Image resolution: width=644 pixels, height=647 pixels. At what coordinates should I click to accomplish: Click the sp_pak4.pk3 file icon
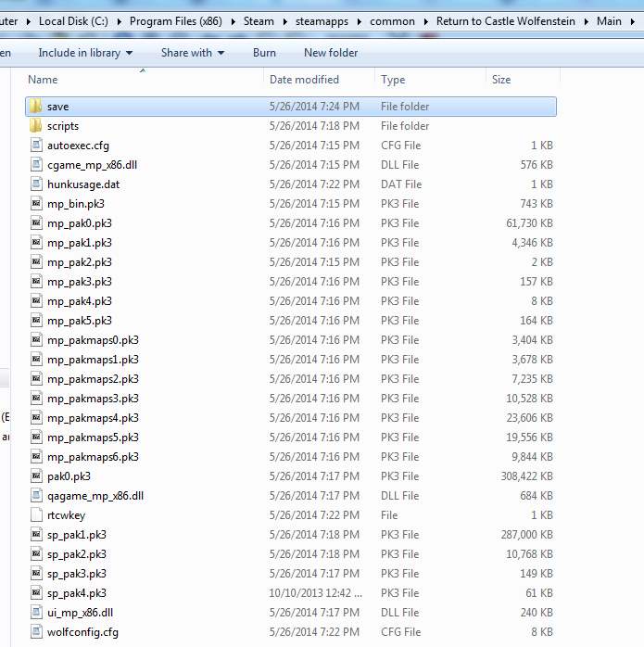(36, 593)
